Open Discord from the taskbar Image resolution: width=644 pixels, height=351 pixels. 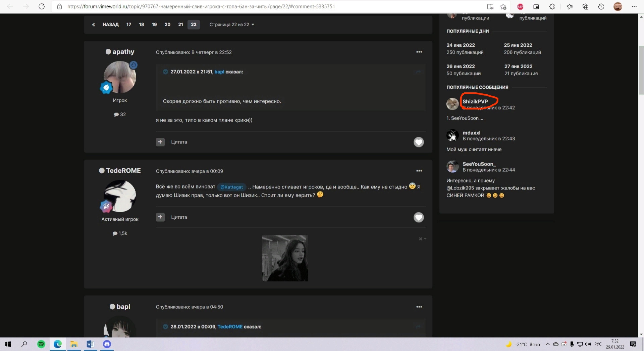(x=107, y=344)
